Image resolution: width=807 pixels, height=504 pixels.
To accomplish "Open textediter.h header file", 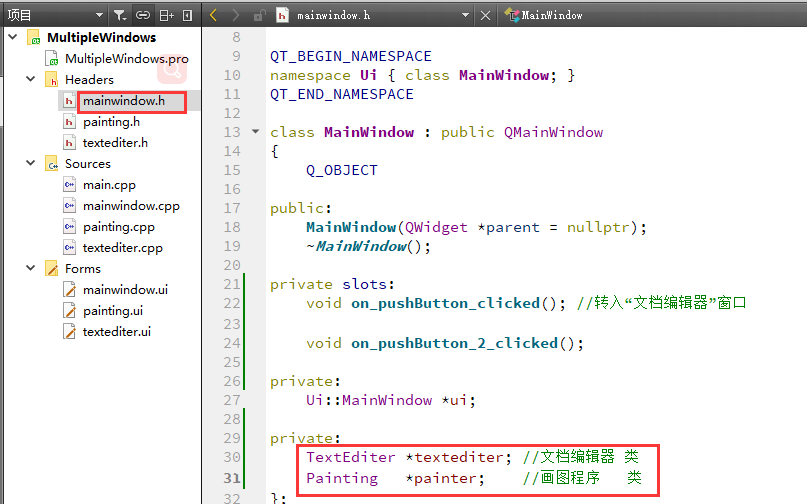I will [115, 143].
